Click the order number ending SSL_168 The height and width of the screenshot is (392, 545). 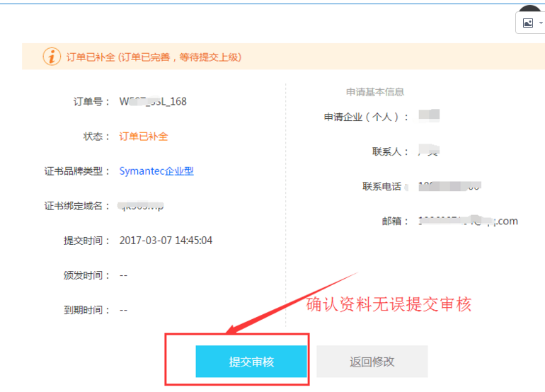point(153,101)
